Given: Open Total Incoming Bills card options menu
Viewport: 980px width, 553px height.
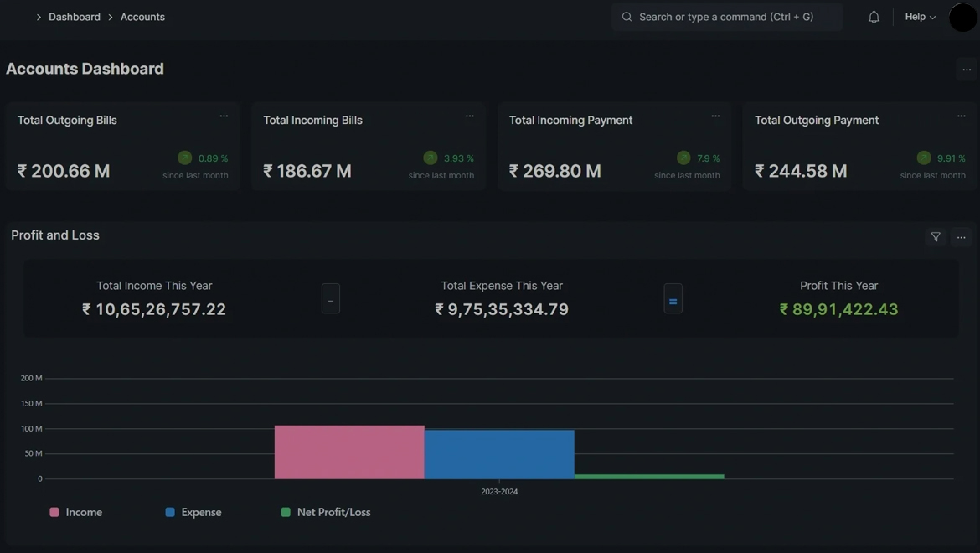Looking at the screenshot, I should tap(469, 116).
